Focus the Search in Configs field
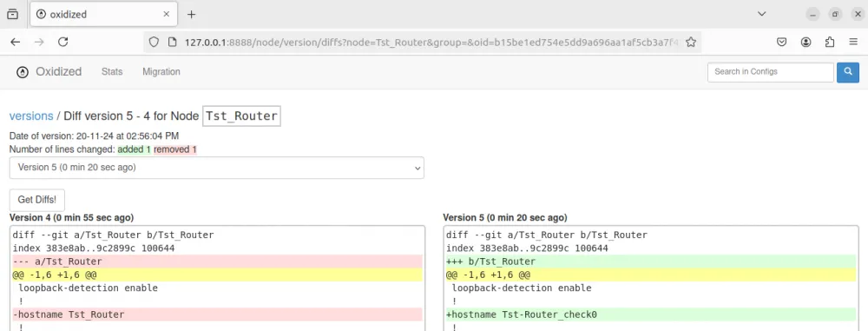868x331 pixels. tap(771, 72)
